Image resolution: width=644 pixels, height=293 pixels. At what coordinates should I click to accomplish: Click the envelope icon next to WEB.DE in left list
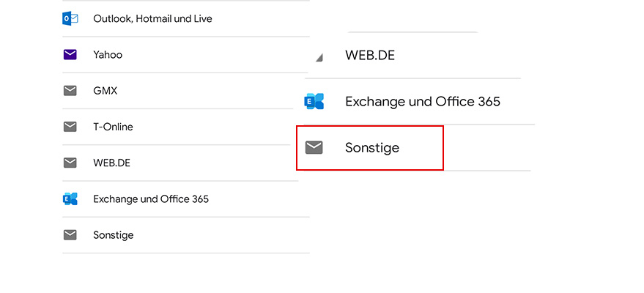(x=70, y=163)
